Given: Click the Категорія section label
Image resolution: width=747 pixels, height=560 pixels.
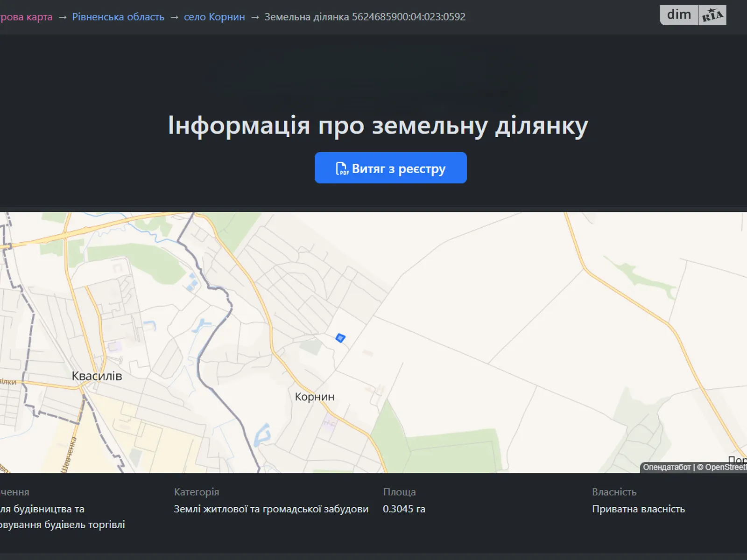Looking at the screenshot, I should click(x=197, y=491).
